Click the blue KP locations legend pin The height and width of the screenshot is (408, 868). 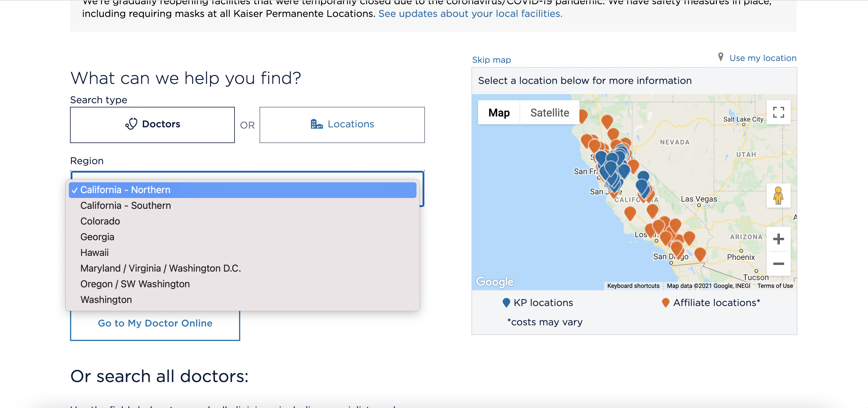tap(506, 303)
